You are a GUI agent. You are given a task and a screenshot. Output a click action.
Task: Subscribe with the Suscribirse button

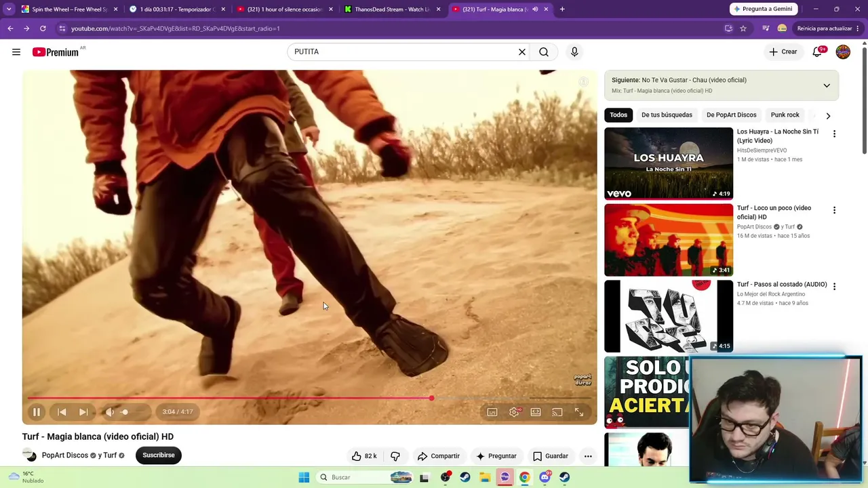click(159, 455)
